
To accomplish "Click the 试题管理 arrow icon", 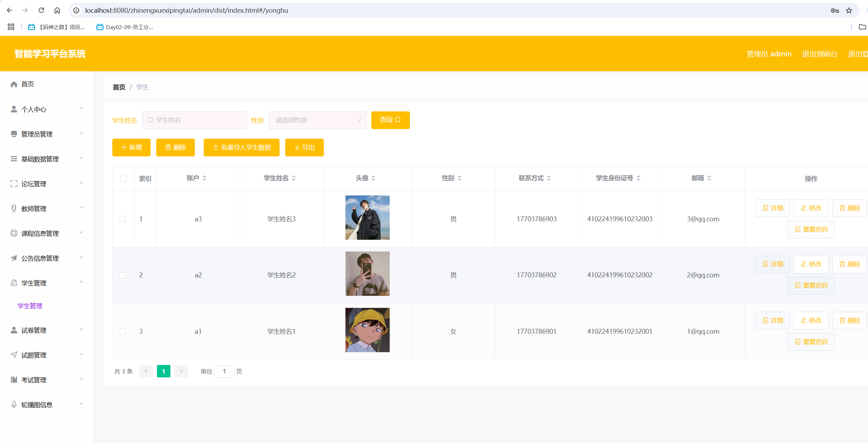I will tap(14, 355).
